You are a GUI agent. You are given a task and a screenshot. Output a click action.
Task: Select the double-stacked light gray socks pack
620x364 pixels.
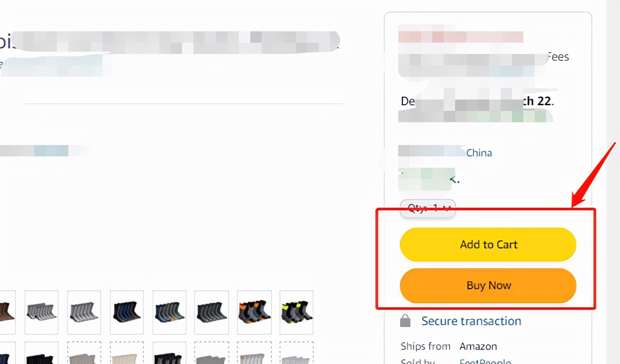click(41, 312)
